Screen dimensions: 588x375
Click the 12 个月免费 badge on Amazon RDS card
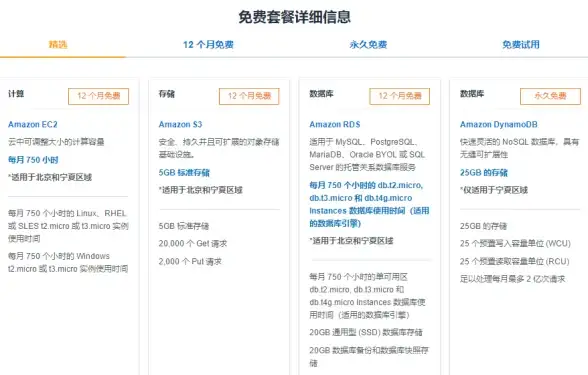click(x=400, y=96)
